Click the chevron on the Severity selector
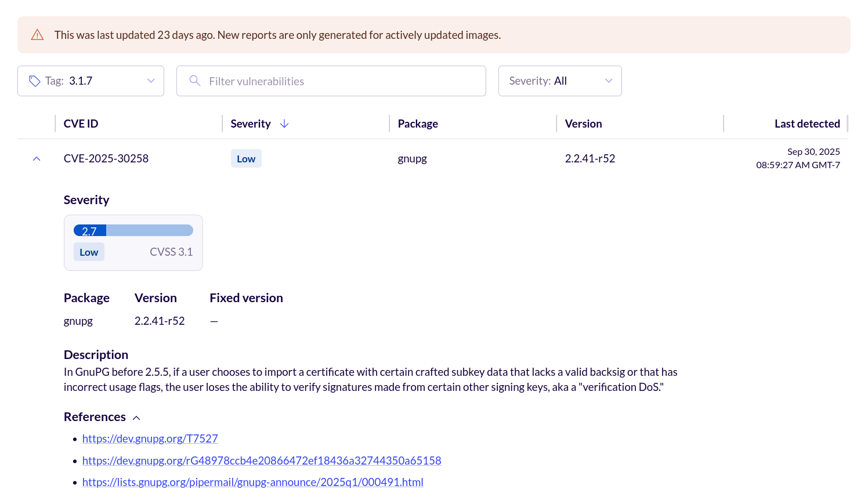Image resolution: width=868 pixels, height=504 pixels. pyautogui.click(x=609, y=81)
